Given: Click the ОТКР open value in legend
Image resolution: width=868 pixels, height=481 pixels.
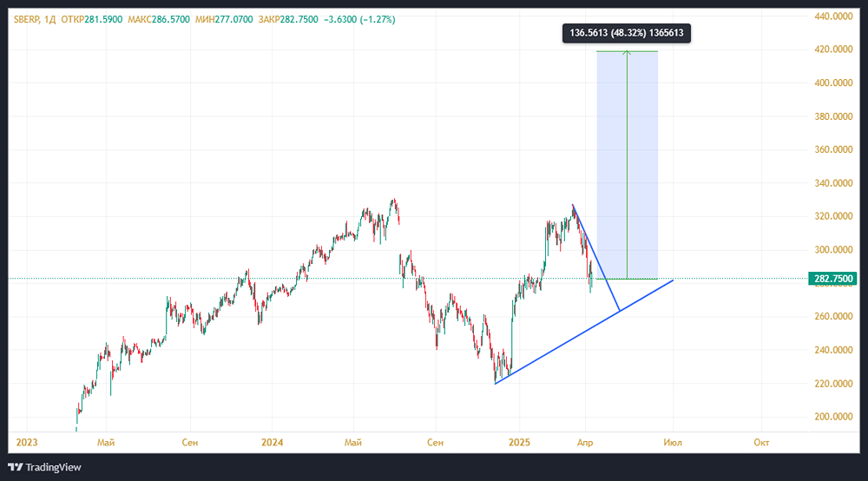Looking at the screenshot, I should point(102,19).
